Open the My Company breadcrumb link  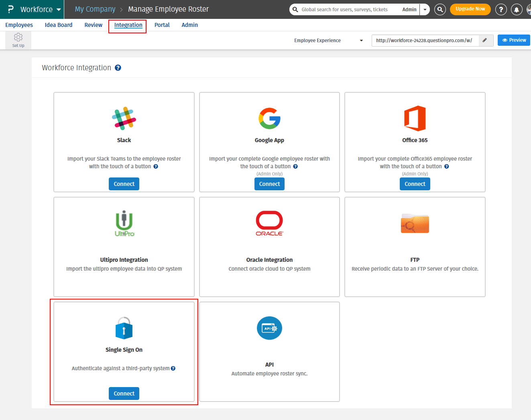pyautogui.click(x=95, y=9)
